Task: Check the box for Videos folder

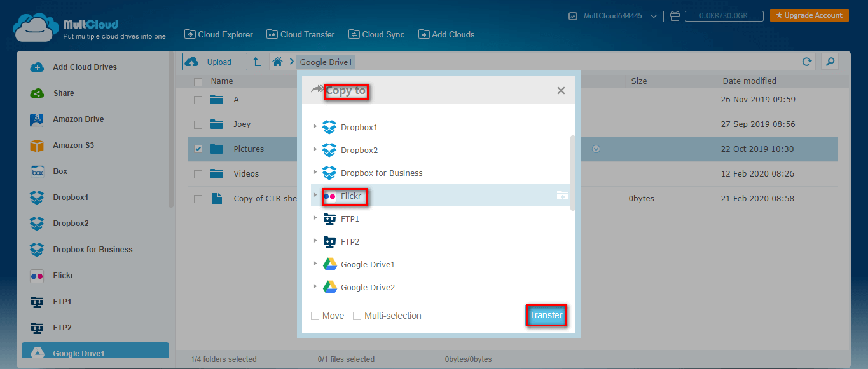Action: tap(198, 174)
